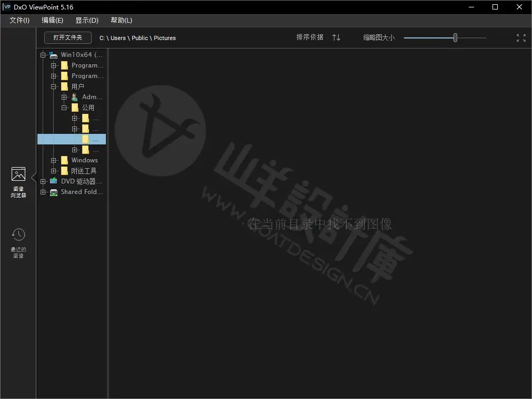532x399 pixels.
Task: Open the Recent Images (最近的图像) panel
Action: tap(18, 243)
